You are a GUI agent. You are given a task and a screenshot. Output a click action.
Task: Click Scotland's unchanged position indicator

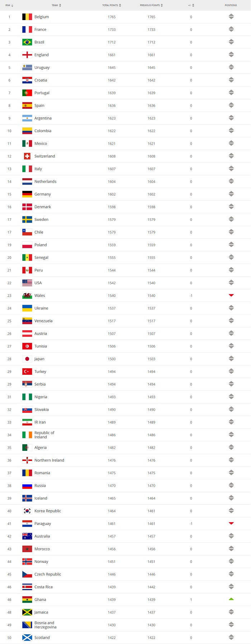coord(231,638)
